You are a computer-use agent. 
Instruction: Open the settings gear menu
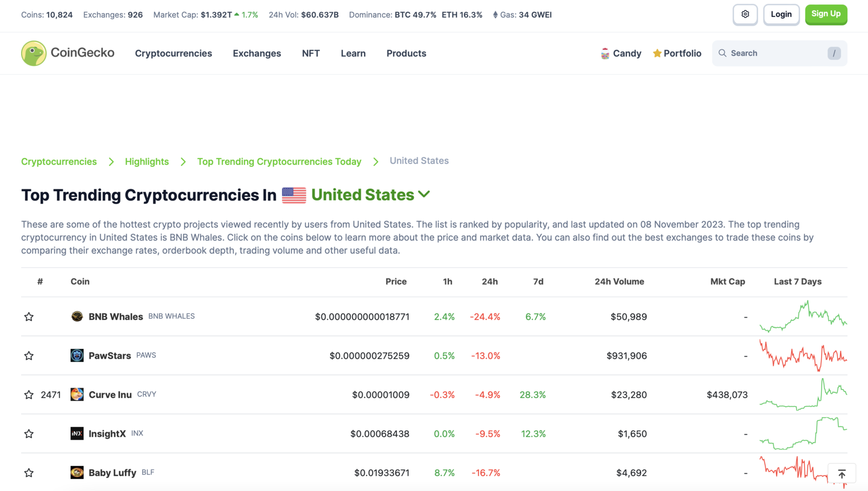(745, 14)
